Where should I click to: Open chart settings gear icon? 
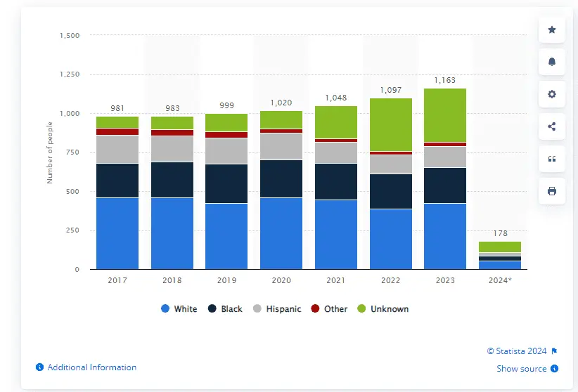coord(552,94)
